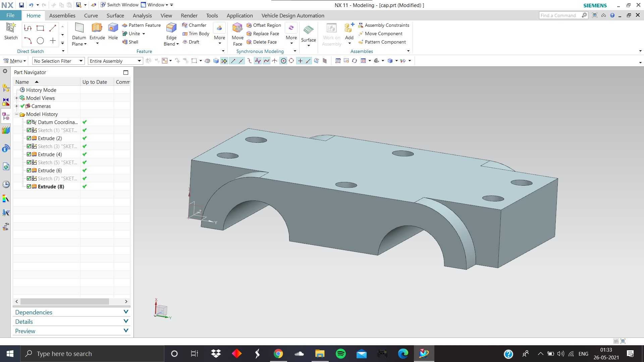Select the Edge Blend tool
The image size is (644, 362).
(x=171, y=34)
